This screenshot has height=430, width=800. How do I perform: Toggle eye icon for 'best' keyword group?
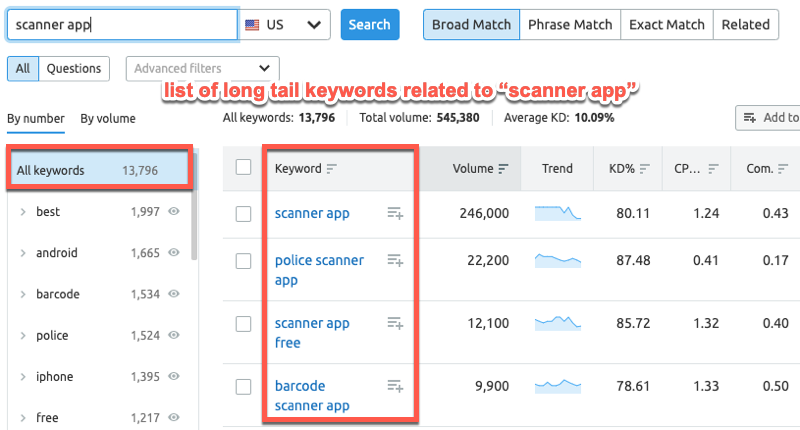click(174, 212)
